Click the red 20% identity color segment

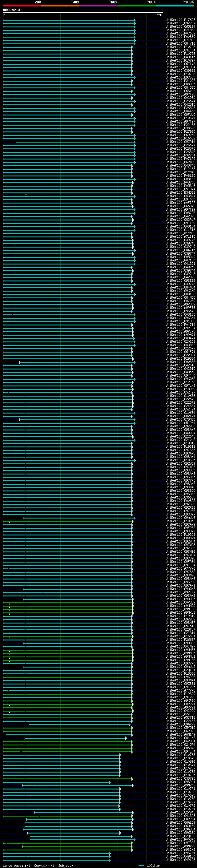click(x=22, y=6)
